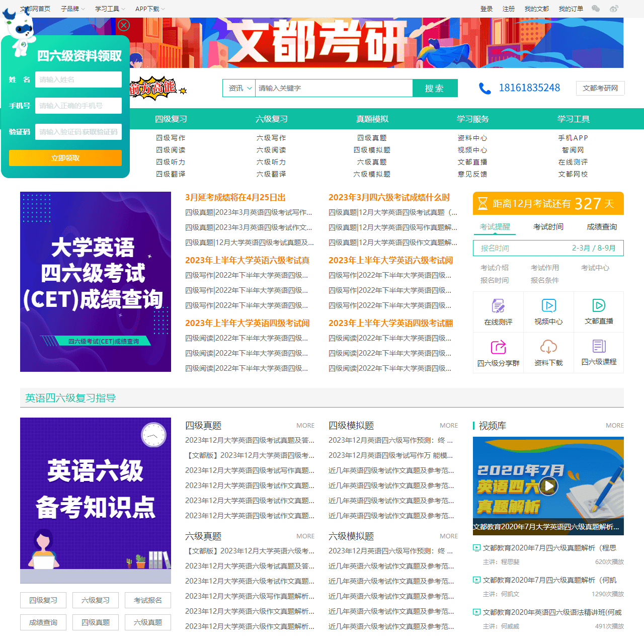
Task: Select the 在线测评 pencil icon
Action: (x=498, y=305)
